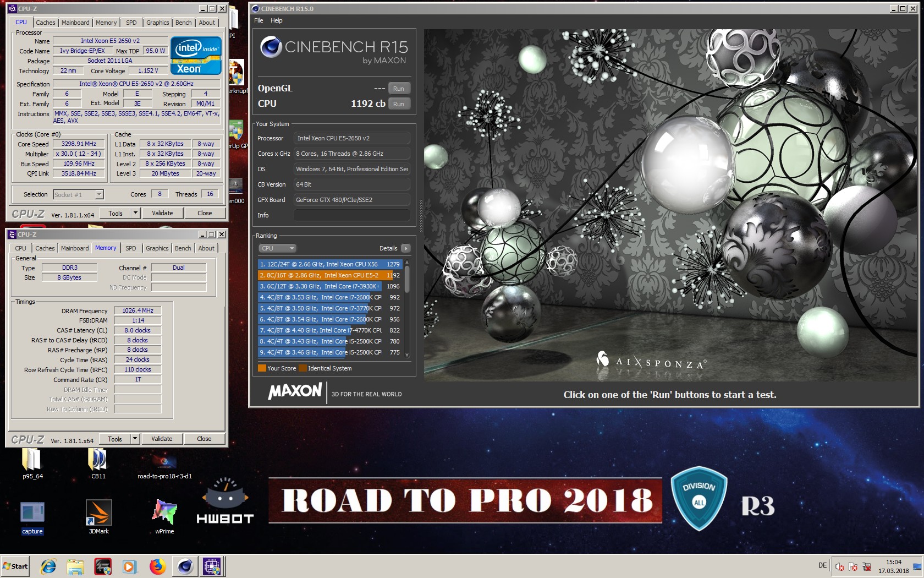Image resolution: width=924 pixels, height=578 pixels.
Task: Click the orange Your Score legend swatch
Action: pyautogui.click(x=262, y=368)
